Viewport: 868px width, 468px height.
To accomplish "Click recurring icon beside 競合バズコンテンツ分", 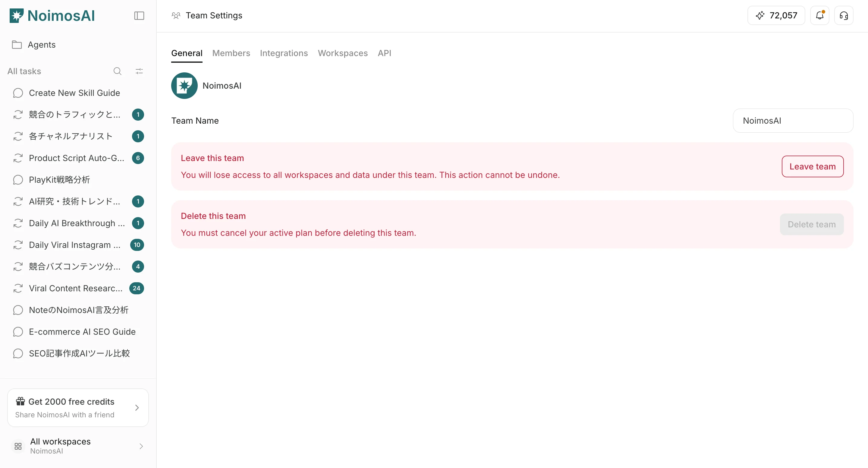I will click(18, 267).
